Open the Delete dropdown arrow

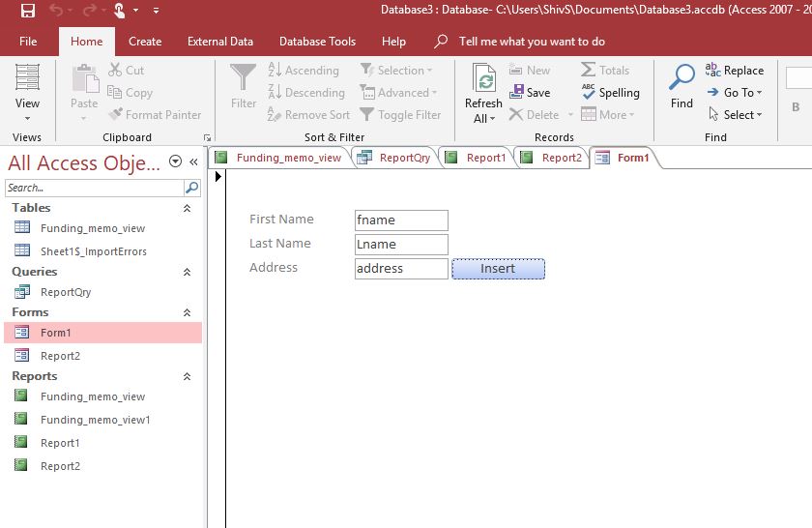[570, 114]
